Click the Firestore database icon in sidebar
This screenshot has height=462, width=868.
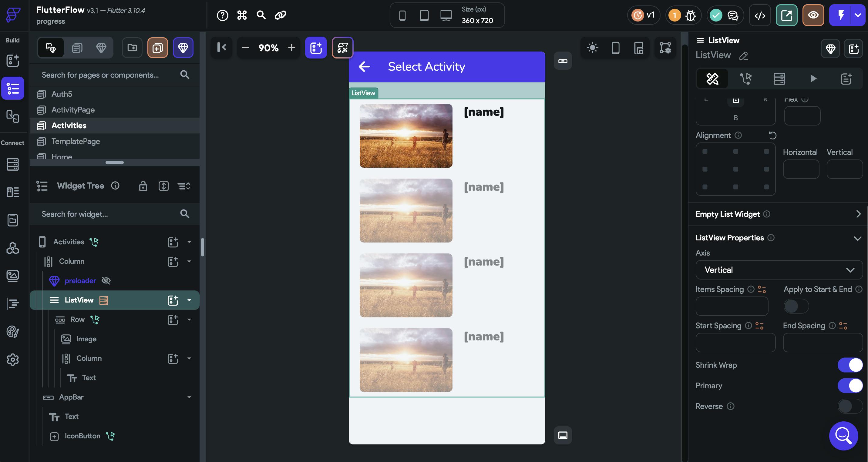(x=13, y=164)
